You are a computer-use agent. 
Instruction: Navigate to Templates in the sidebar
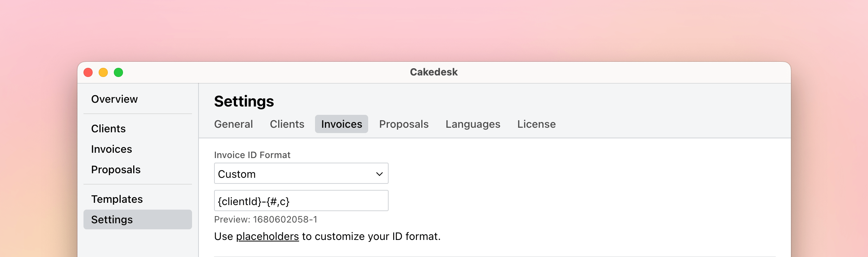(x=117, y=199)
